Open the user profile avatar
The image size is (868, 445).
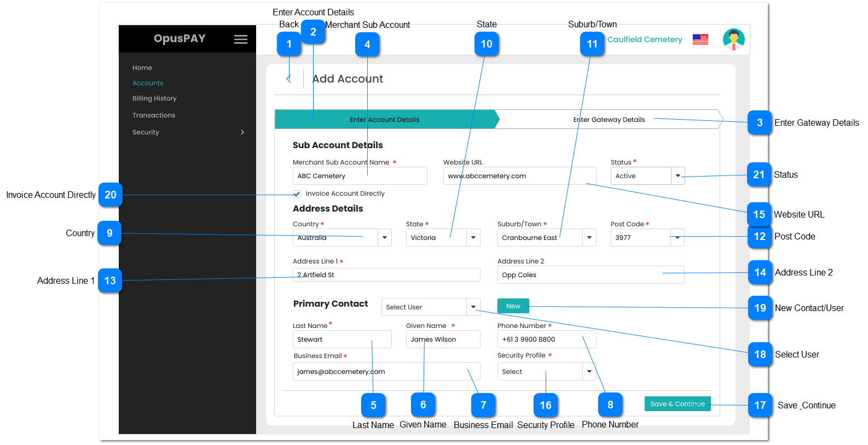coord(733,39)
